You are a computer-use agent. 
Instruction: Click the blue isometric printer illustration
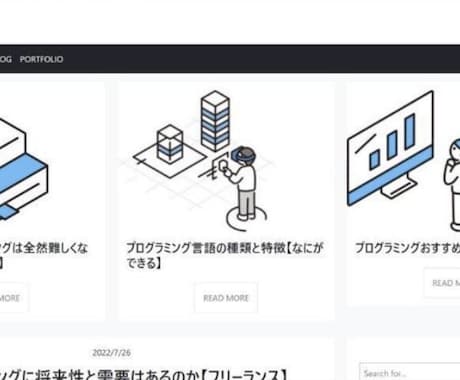[23, 170]
